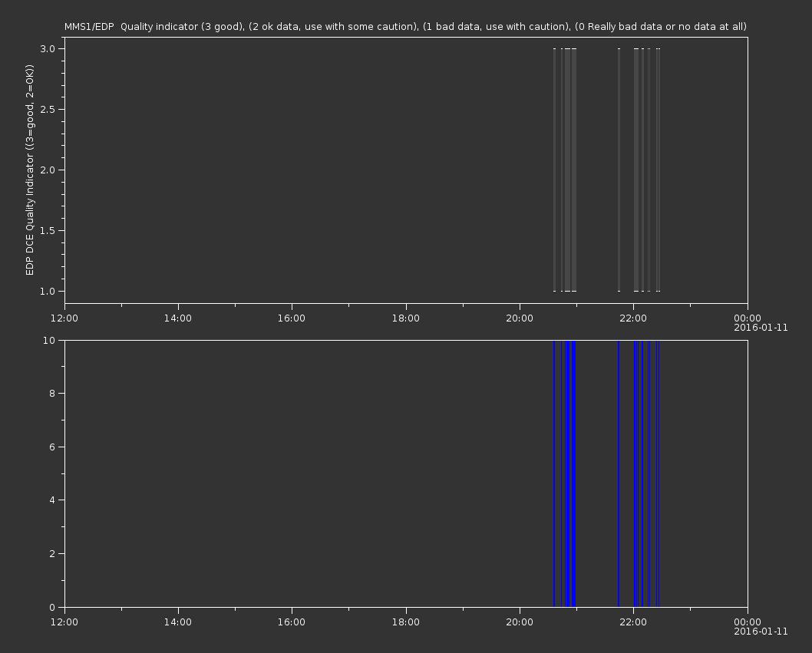This screenshot has width=812, height=653.
Task: Click the 1.0 tick label on top plot
Action: pos(48,291)
